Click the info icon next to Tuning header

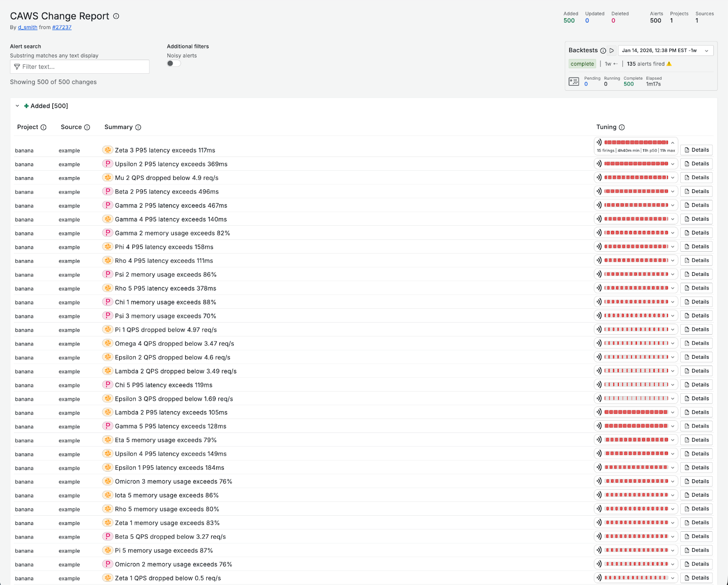coord(622,127)
